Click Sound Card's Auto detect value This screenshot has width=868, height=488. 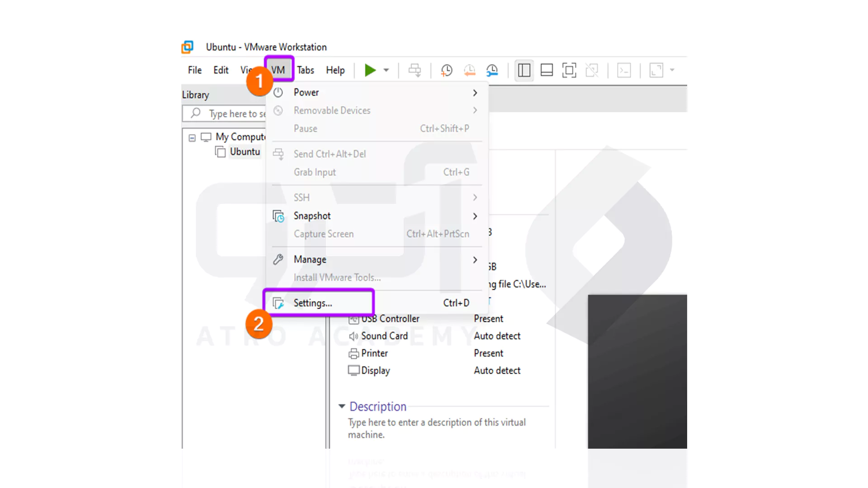pos(497,336)
